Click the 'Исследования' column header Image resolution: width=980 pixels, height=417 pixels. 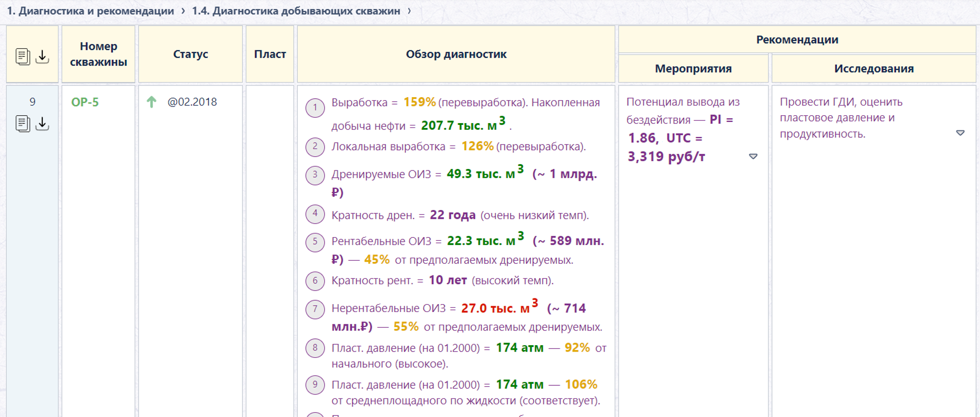coord(874,68)
